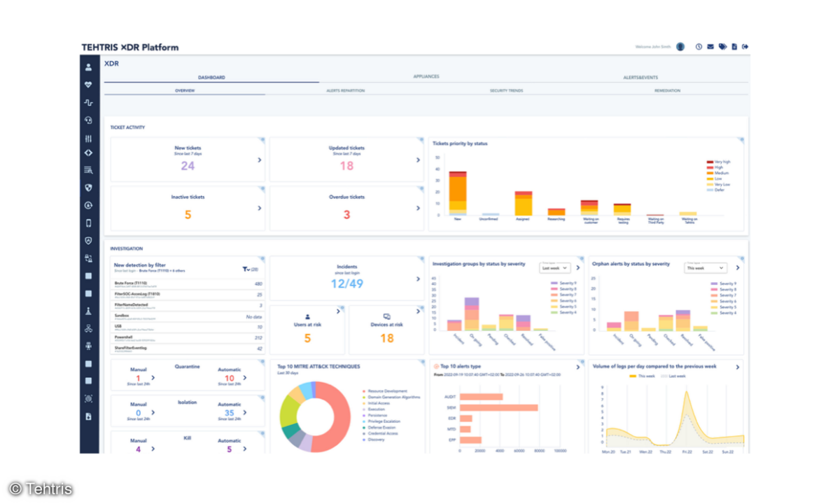The height and width of the screenshot is (504, 840).
Task: Expand the Updated tickets card chevron
Action: click(x=419, y=160)
